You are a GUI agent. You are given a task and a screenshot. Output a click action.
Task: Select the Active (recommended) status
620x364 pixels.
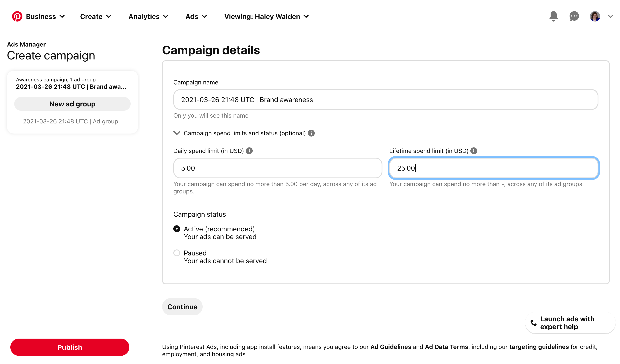(177, 229)
